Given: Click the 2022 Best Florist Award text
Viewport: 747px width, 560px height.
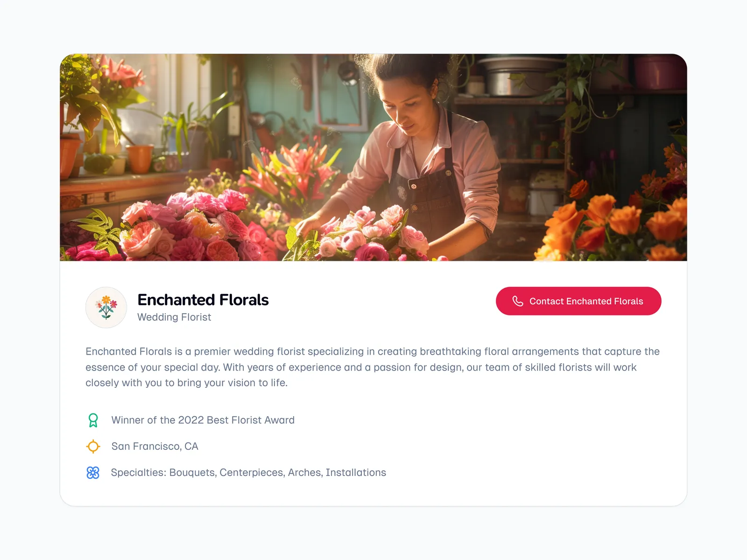Looking at the screenshot, I should [203, 420].
